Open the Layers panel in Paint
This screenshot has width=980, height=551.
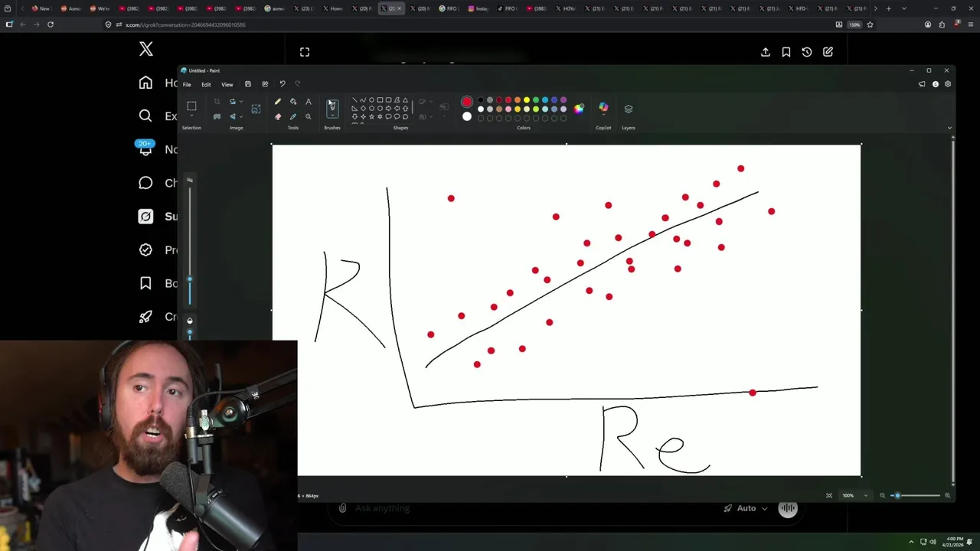(629, 109)
